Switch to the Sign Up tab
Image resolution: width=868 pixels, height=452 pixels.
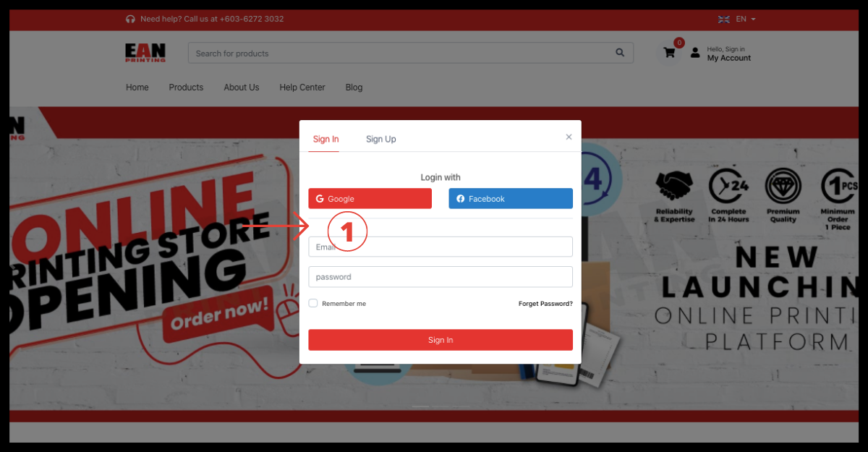click(x=380, y=139)
